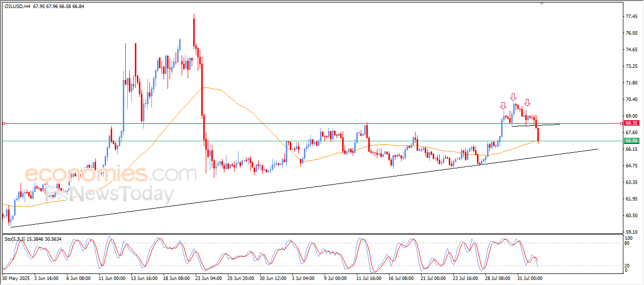Click the 11 Jun 00:00 time label
Image resolution: width=644 pixels, height=285 pixels.
(112, 277)
